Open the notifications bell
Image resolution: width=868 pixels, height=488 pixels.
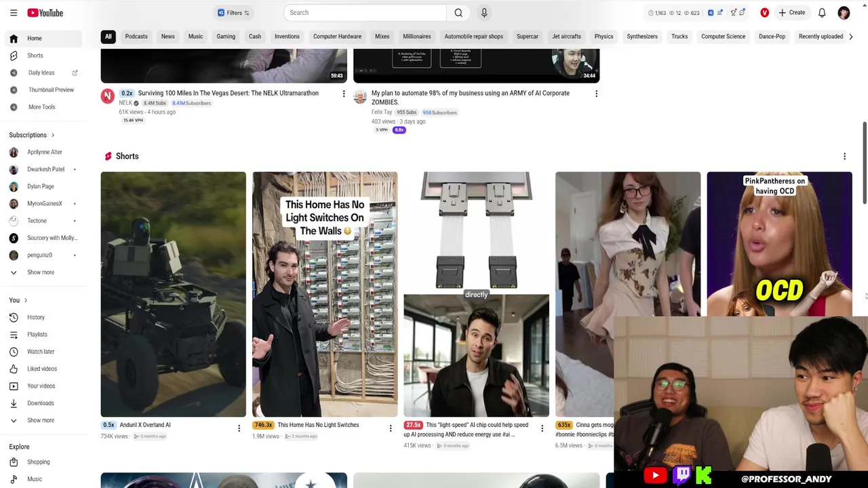(822, 13)
